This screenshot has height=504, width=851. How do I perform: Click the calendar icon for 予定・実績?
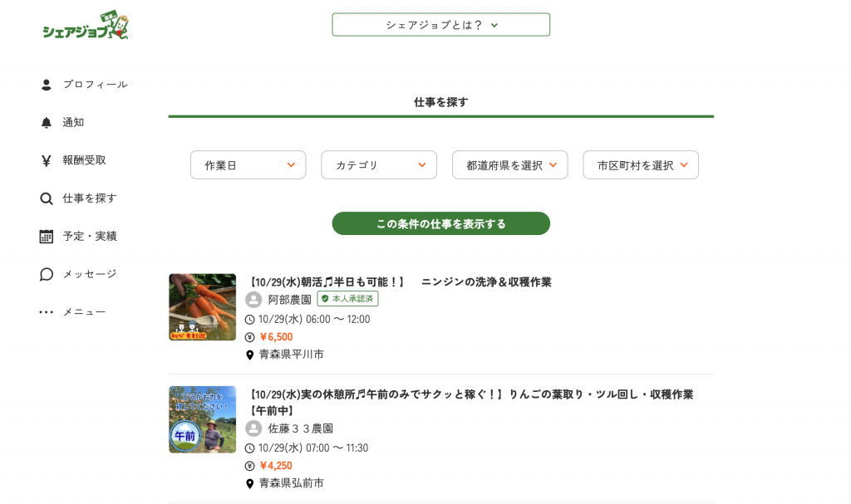point(47,237)
